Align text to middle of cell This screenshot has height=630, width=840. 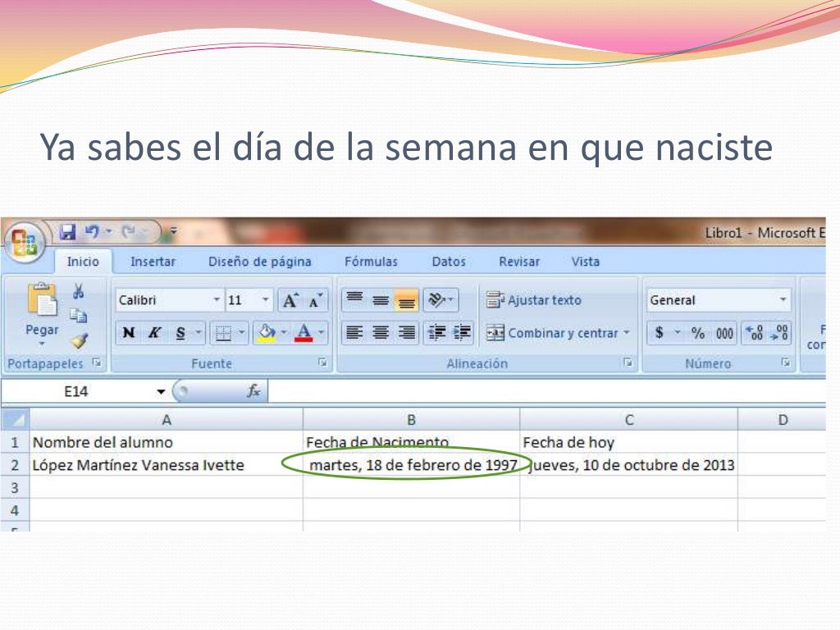pos(381,300)
